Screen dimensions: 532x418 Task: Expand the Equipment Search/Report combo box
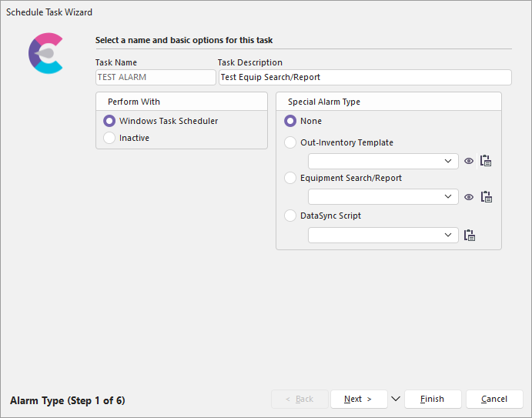[x=449, y=197]
